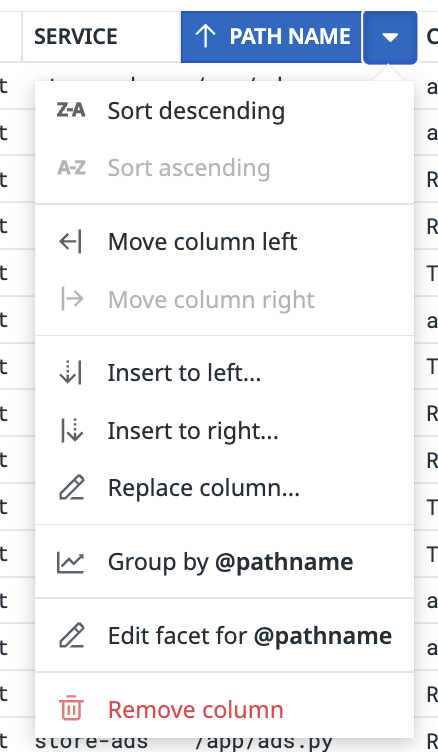Open Insert to right… option
Viewport: 438px width, 752px height.
(x=224, y=430)
